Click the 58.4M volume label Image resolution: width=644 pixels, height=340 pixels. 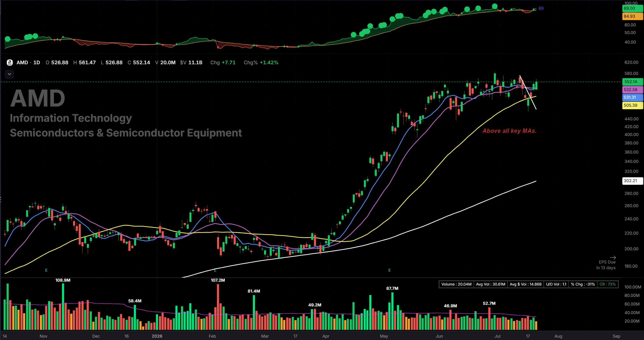pos(135,301)
